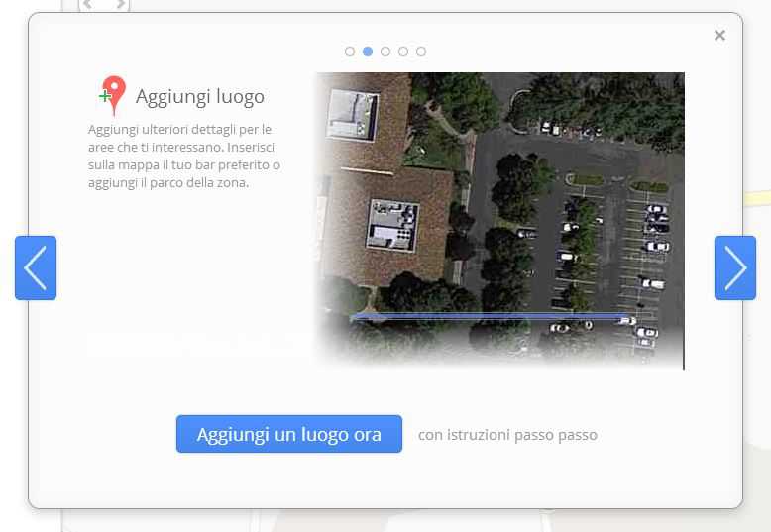This screenshot has height=532, width=771.
Task: Go back with the left arrow
Action: [x=36, y=267]
